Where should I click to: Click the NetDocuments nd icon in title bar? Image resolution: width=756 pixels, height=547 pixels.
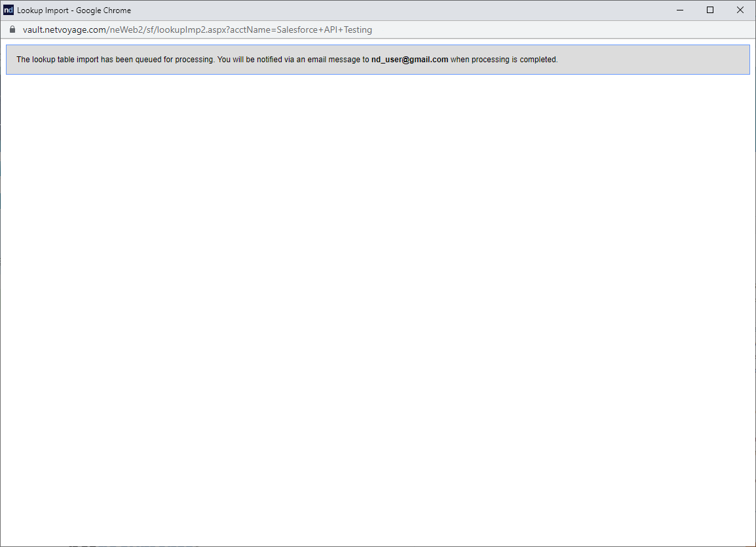coord(9,10)
